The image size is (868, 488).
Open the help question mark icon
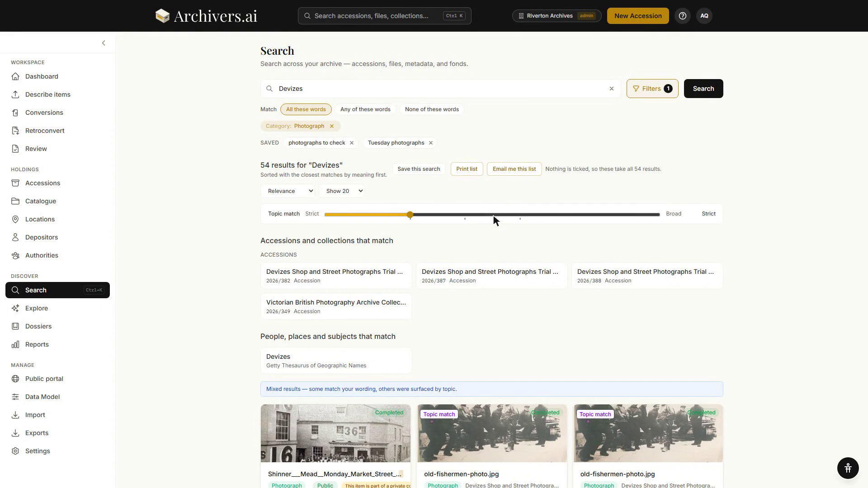683,16
